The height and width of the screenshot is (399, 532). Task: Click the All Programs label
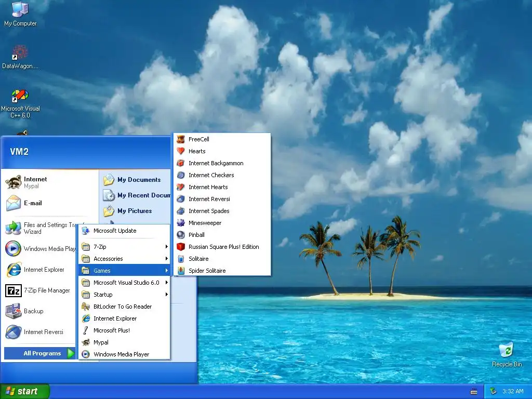(x=42, y=353)
